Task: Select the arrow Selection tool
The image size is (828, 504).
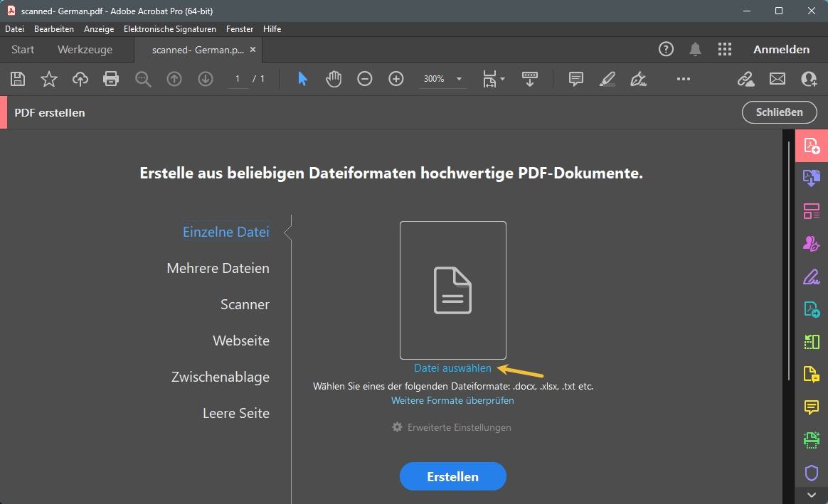Action: tap(302, 79)
